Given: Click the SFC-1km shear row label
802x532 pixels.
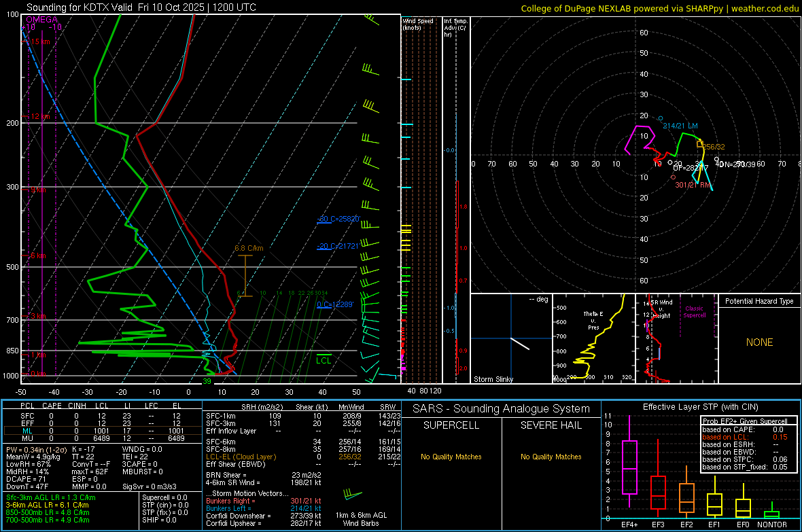Looking at the screenshot, I should pos(221,416).
